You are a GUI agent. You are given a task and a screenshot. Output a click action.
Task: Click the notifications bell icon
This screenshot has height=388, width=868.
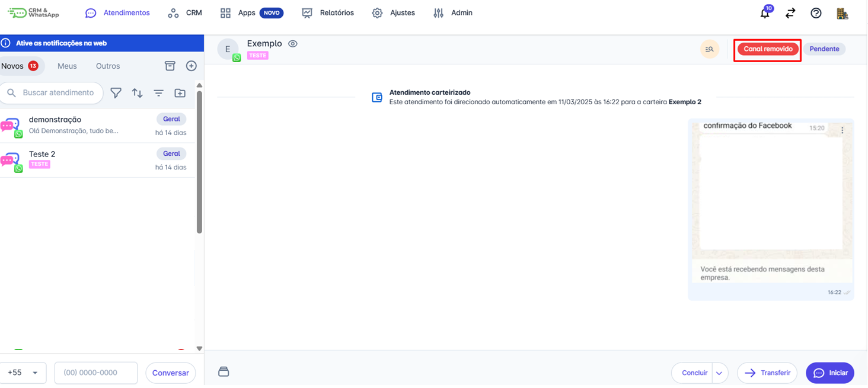click(765, 14)
